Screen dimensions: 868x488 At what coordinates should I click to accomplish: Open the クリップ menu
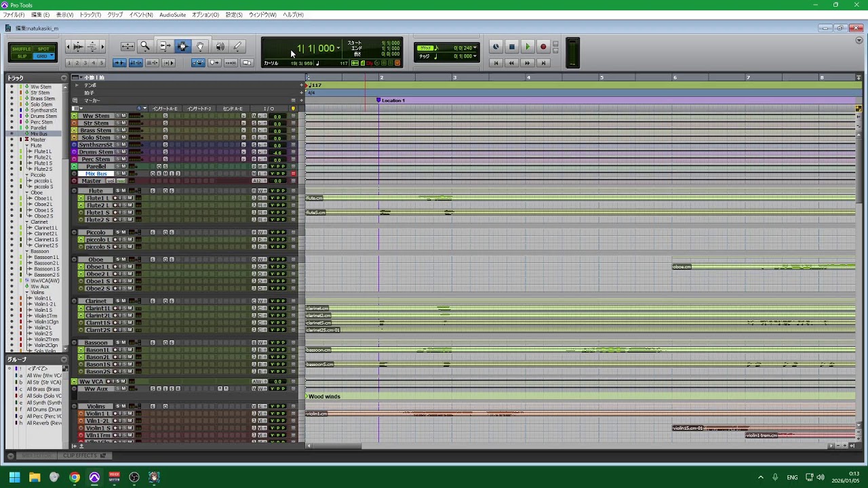(x=115, y=14)
